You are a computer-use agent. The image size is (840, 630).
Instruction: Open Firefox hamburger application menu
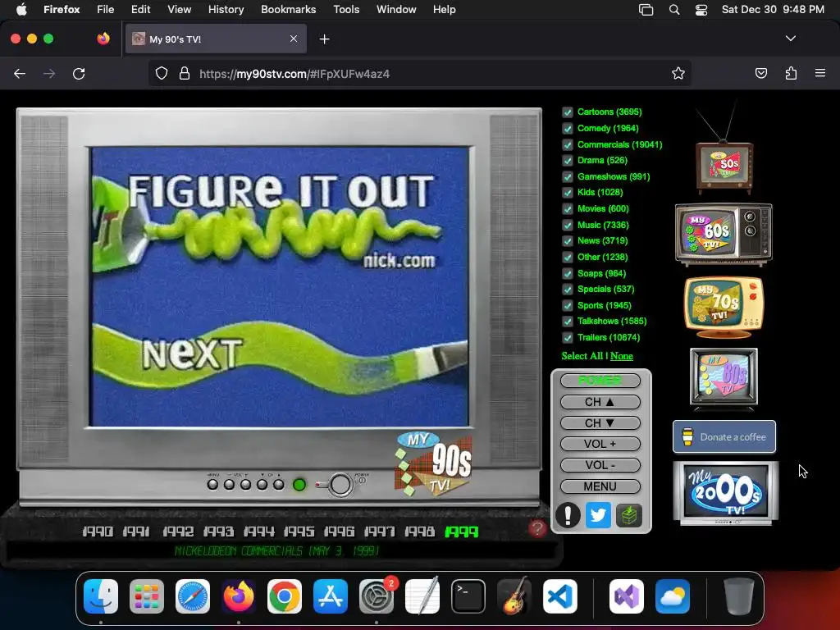coord(820,73)
